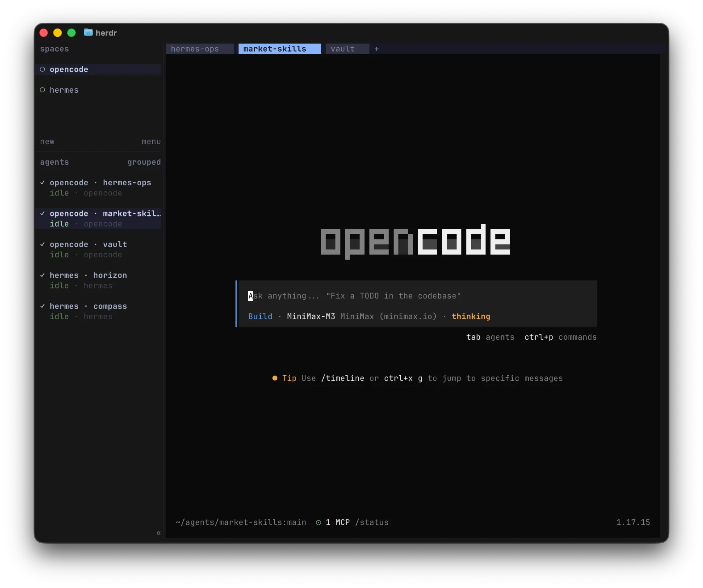Switch to the vault tab
The image size is (703, 588).
347,49
